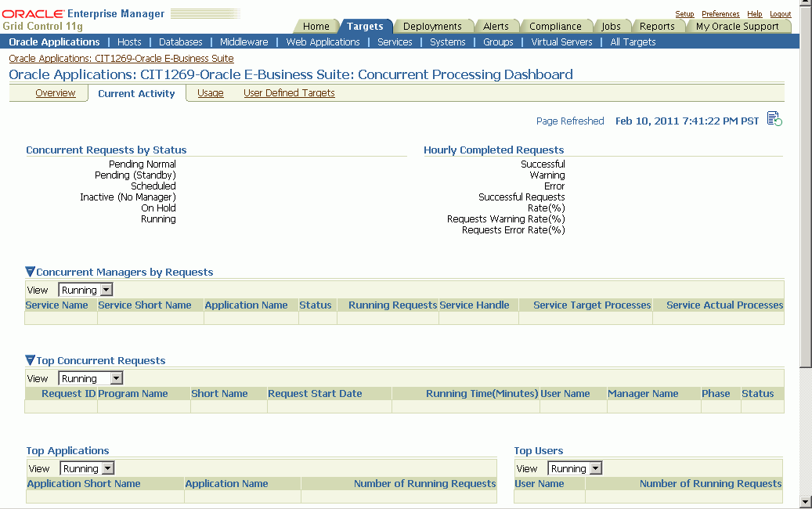Screen dimensions: 812x509
Task: Open the Systems subtab
Action: point(447,42)
